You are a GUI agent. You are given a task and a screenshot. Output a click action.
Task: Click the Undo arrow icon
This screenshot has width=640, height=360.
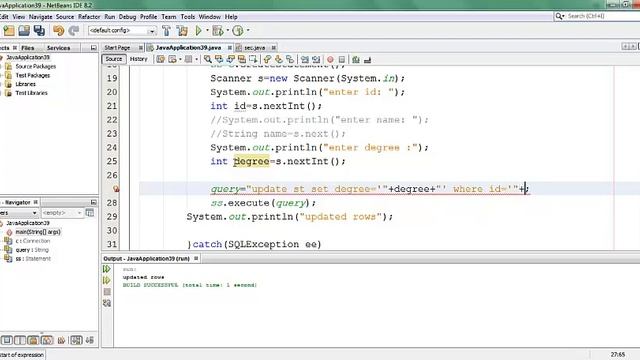pyautogui.click(x=59, y=31)
